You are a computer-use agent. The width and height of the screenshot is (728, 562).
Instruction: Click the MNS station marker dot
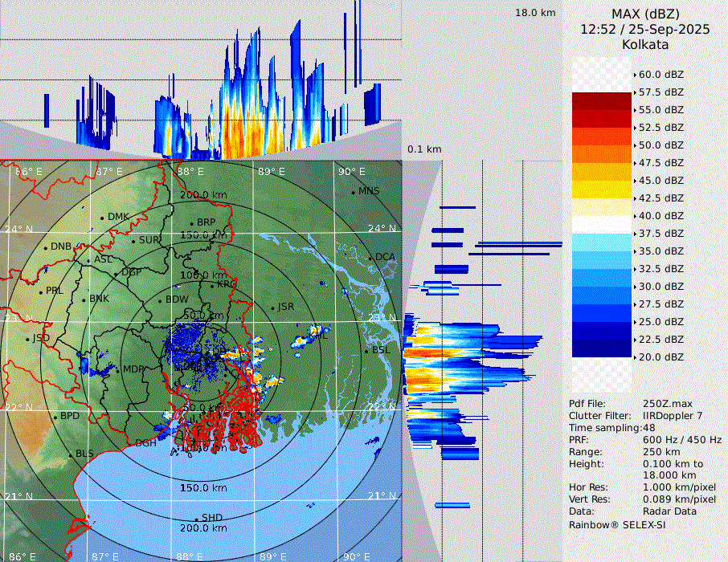tap(354, 192)
